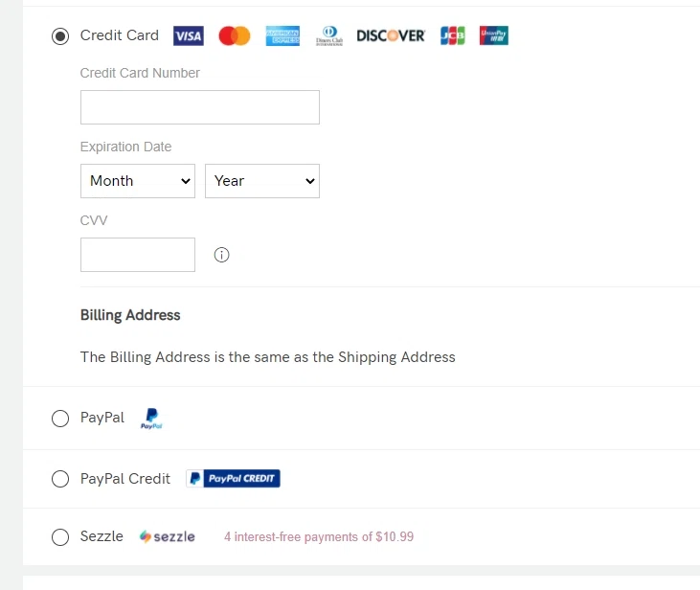This screenshot has height=590, width=700.
Task: Click the PayPal Credit badge
Action: click(233, 479)
